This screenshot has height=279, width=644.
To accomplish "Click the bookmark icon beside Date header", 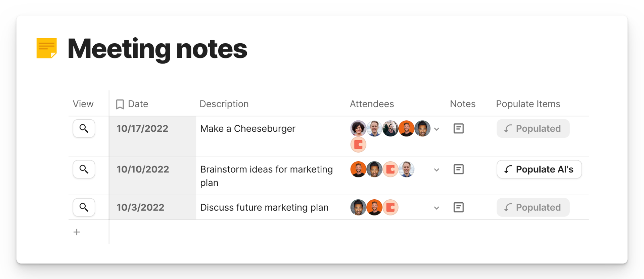I will pos(120,104).
